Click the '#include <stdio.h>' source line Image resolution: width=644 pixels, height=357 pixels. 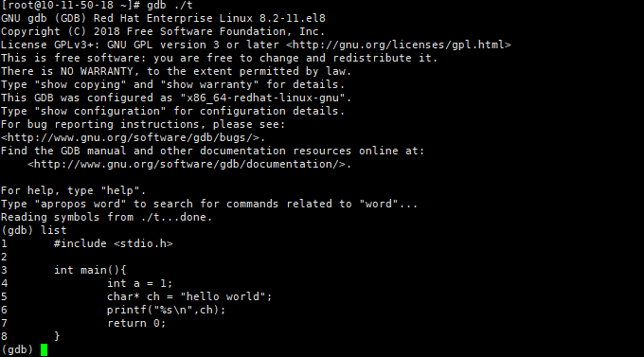pos(114,243)
